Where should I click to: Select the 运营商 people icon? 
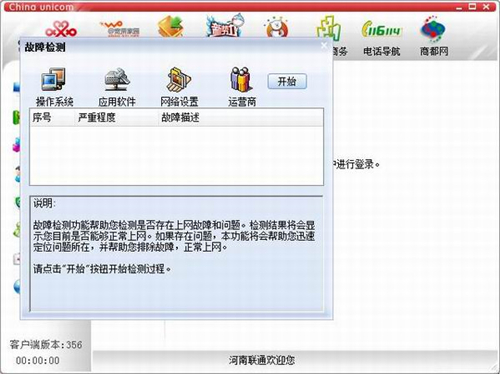pos(241,79)
